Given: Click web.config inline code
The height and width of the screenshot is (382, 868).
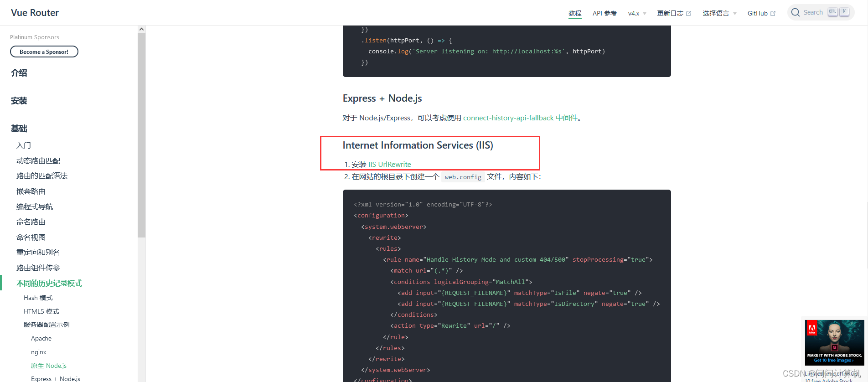Looking at the screenshot, I should (463, 177).
